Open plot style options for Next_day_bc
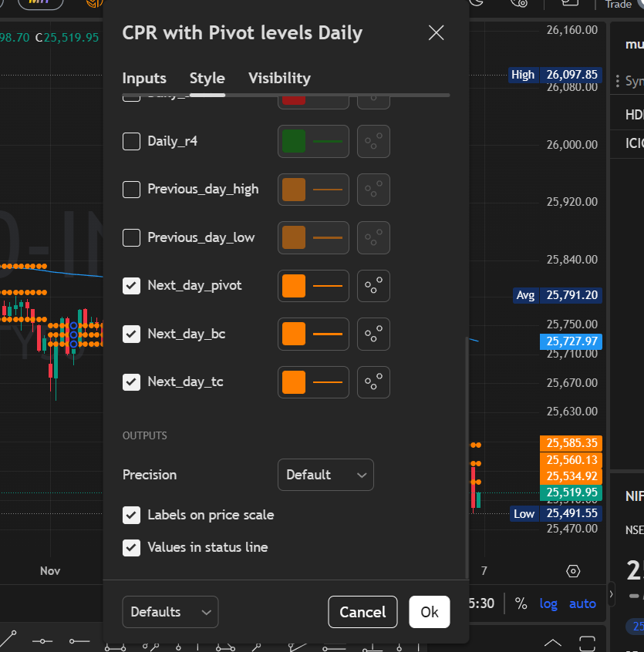This screenshot has width=644, height=652. point(373,334)
